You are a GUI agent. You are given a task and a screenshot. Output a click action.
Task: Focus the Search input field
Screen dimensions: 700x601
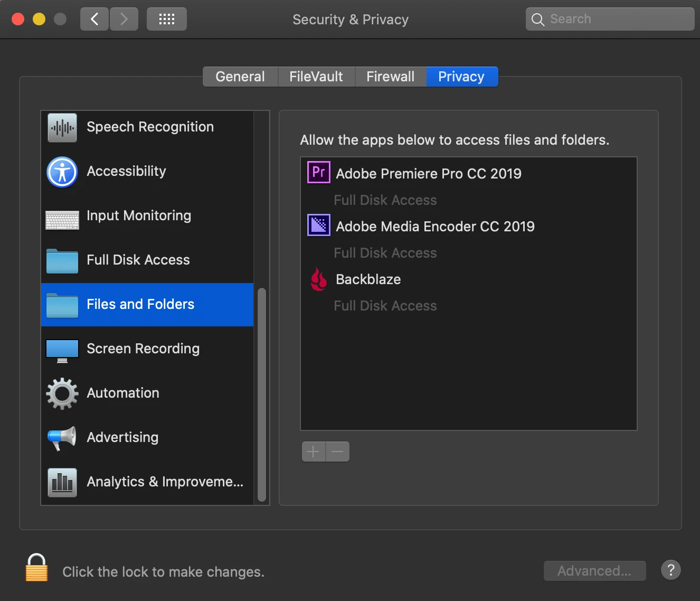pos(610,19)
